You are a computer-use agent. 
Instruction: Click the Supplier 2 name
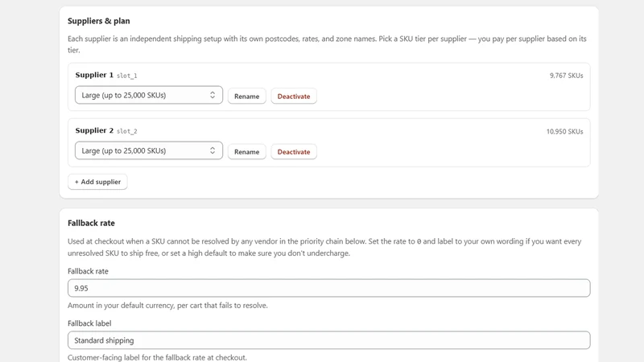(94, 130)
